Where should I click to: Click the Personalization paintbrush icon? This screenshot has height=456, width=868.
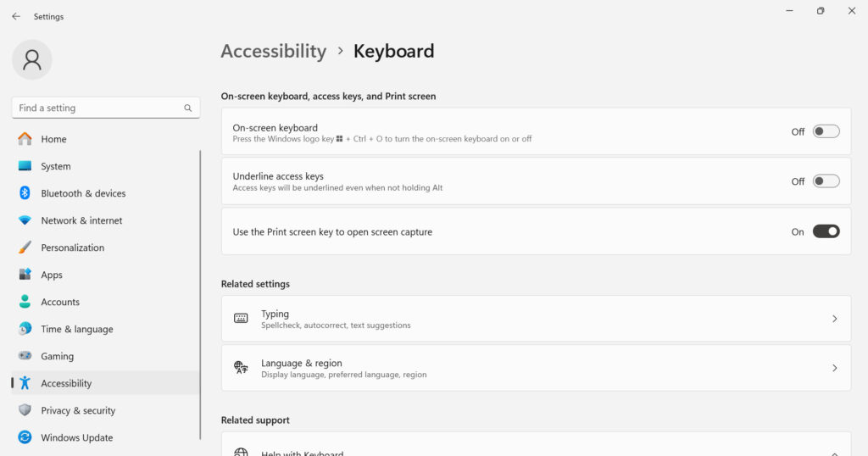point(25,247)
